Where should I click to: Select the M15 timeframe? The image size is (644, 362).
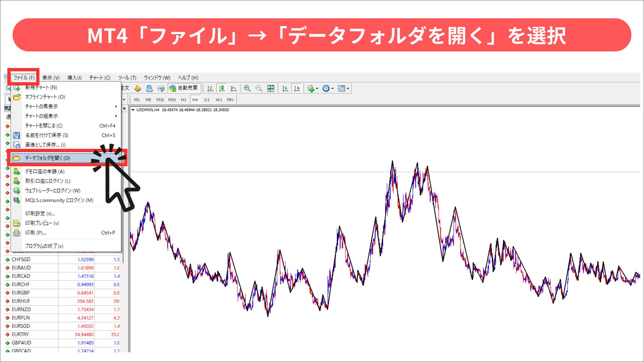click(x=160, y=100)
